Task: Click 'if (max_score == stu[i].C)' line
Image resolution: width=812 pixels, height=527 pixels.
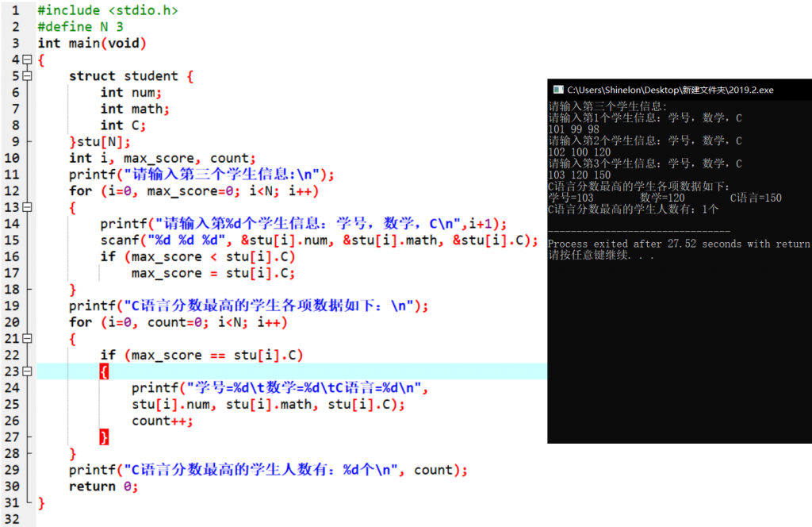Action: [x=202, y=355]
